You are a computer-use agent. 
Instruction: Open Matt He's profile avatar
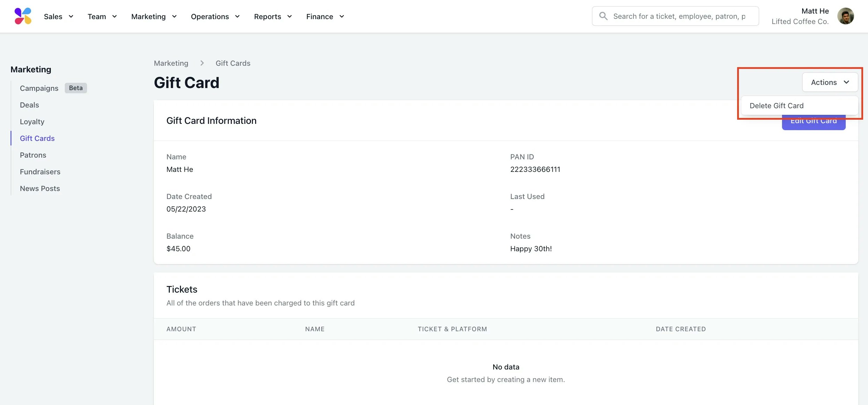pos(845,16)
